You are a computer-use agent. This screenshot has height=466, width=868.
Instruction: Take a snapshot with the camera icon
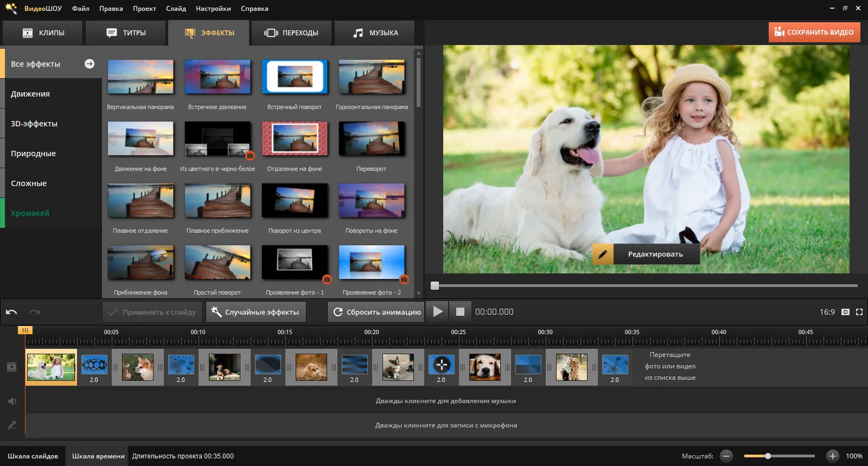click(x=845, y=312)
